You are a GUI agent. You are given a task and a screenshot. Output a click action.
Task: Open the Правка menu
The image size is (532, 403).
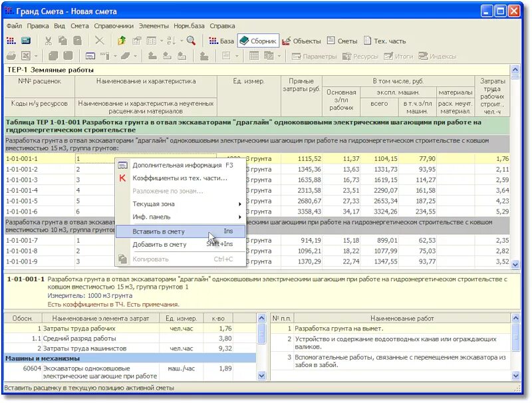click(x=38, y=26)
